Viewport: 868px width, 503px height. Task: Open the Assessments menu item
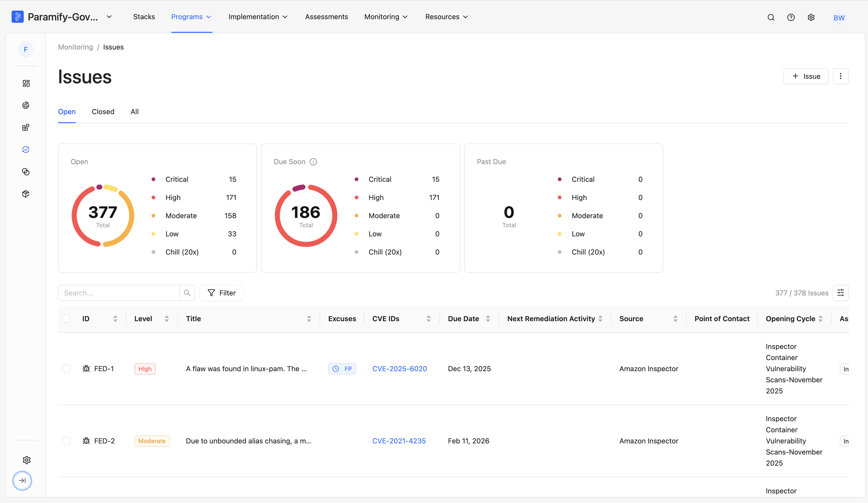coord(326,17)
